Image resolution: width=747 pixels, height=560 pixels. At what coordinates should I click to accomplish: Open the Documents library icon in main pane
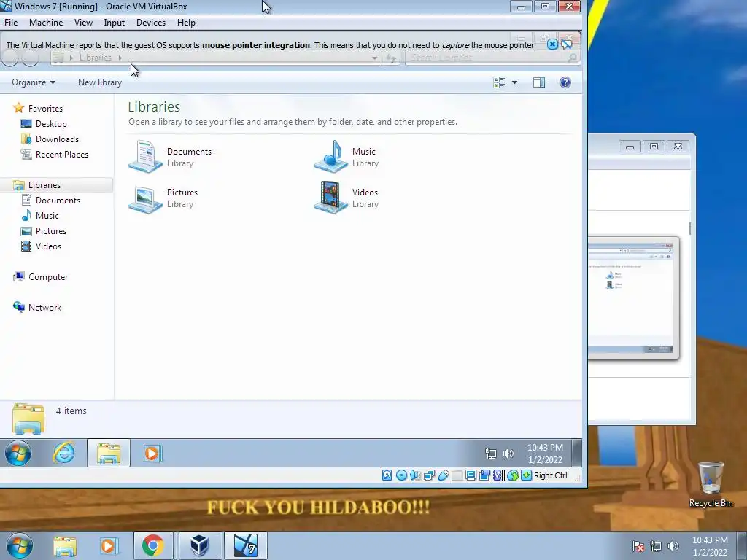click(x=145, y=157)
